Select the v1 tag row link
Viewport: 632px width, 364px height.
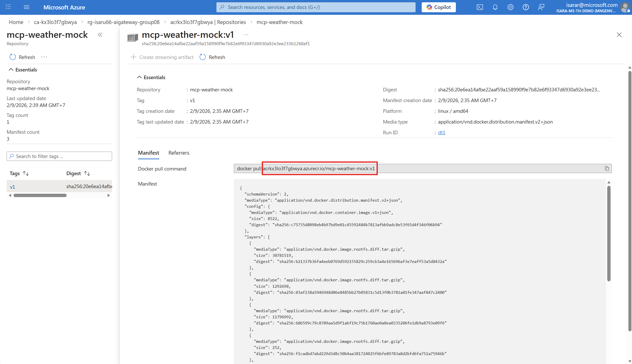13,187
